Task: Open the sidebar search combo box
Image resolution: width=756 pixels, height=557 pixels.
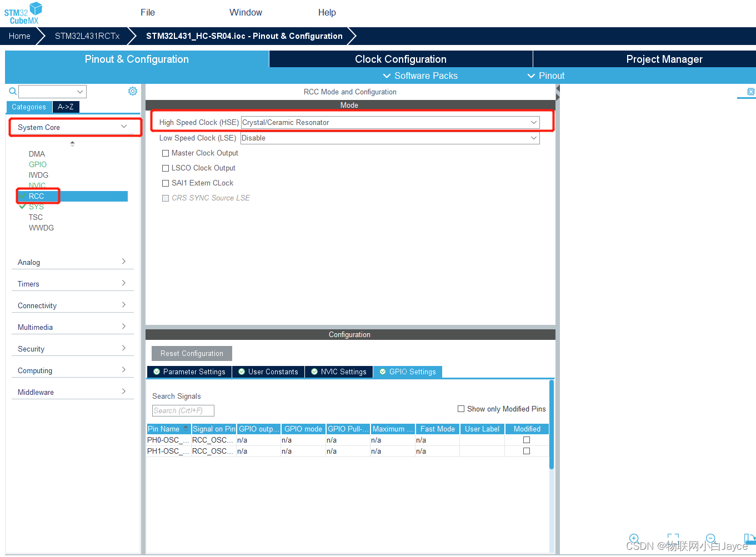Action: coord(52,92)
